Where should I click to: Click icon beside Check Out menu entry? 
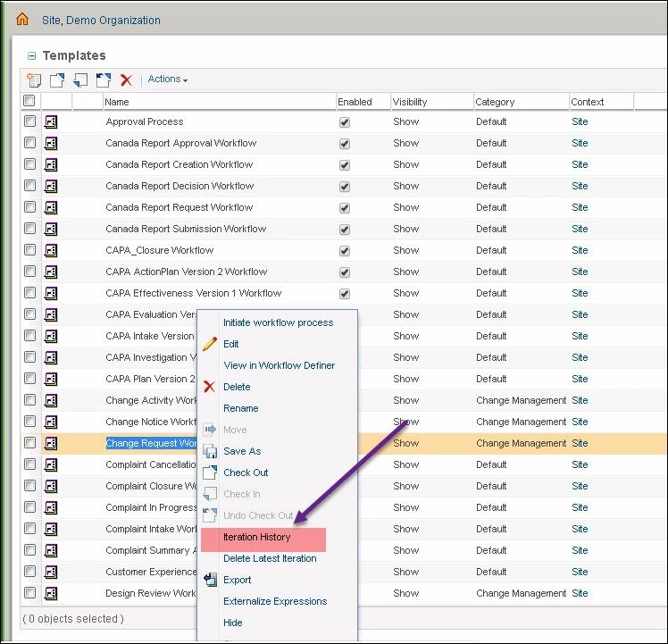coord(210,473)
